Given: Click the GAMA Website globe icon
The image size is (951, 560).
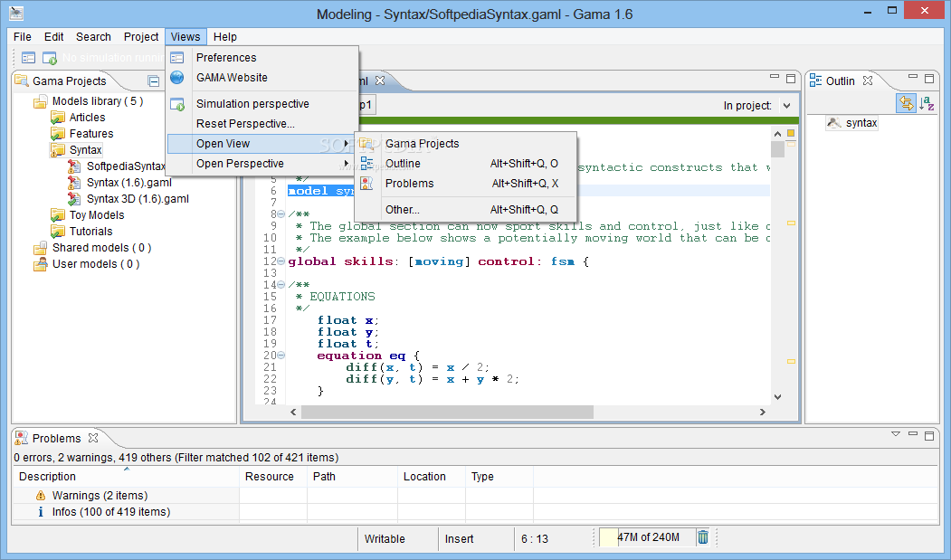Looking at the screenshot, I should (177, 78).
